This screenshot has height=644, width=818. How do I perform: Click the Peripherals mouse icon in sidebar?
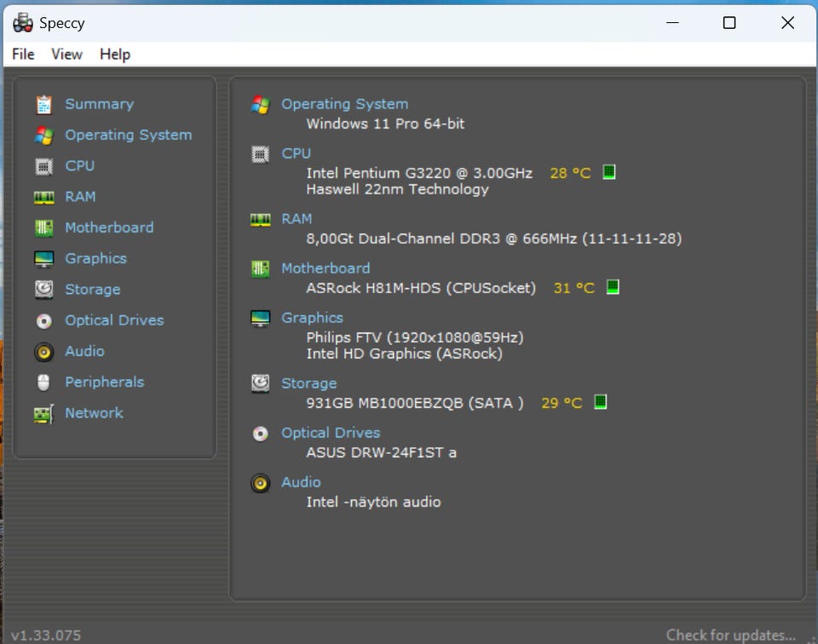(x=43, y=382)
